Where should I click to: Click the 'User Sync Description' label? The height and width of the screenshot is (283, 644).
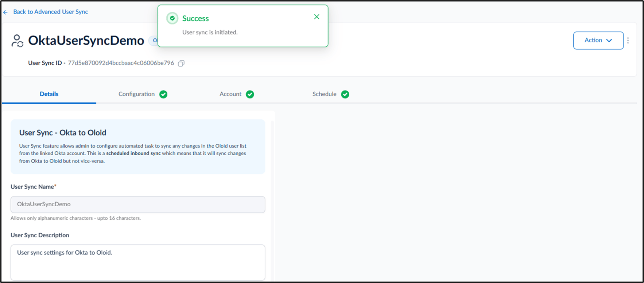pyautogui.click(x=40, y=235)
